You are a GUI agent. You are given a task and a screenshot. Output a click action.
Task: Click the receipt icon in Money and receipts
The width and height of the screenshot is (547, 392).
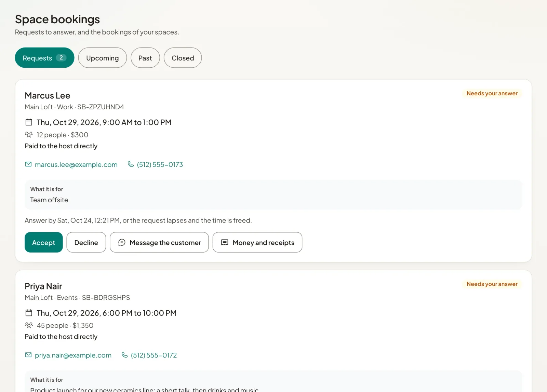(225, 242)
